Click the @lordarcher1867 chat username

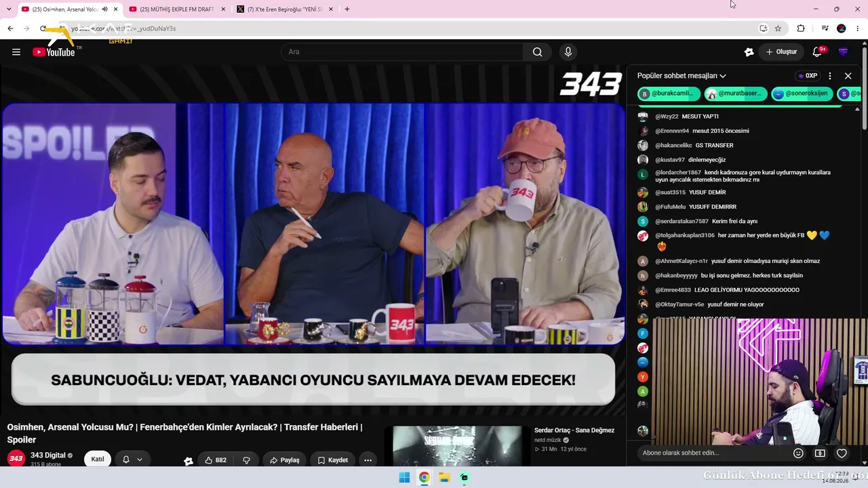pos(678,173)
